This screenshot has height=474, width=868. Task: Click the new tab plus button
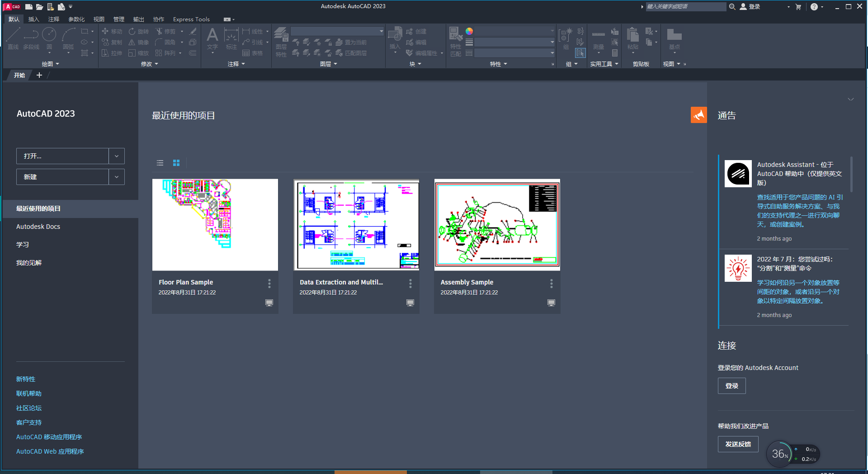coord(39,75)
